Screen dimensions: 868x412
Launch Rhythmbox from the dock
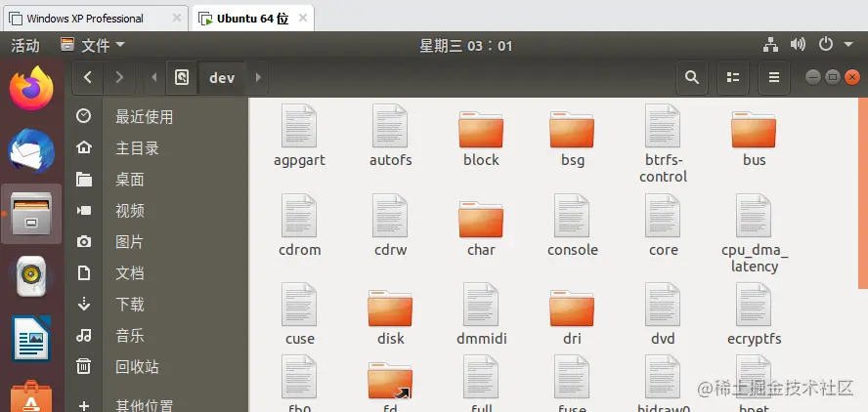coord(31,276)
